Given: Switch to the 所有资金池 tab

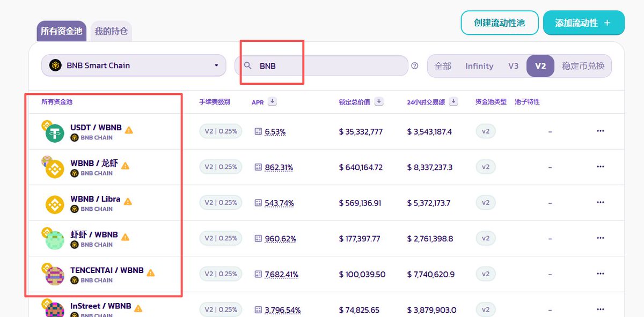Looking at the screenshot, I should click(61, 31).
